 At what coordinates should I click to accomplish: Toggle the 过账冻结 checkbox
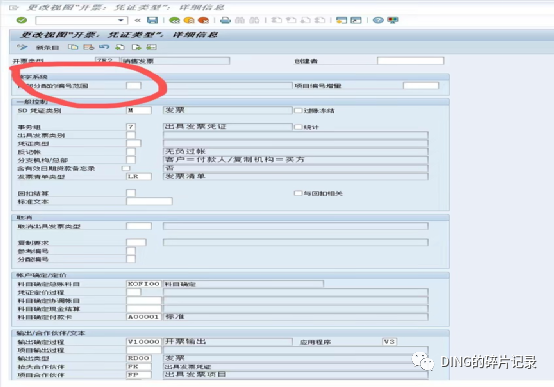tap(298, 111)
